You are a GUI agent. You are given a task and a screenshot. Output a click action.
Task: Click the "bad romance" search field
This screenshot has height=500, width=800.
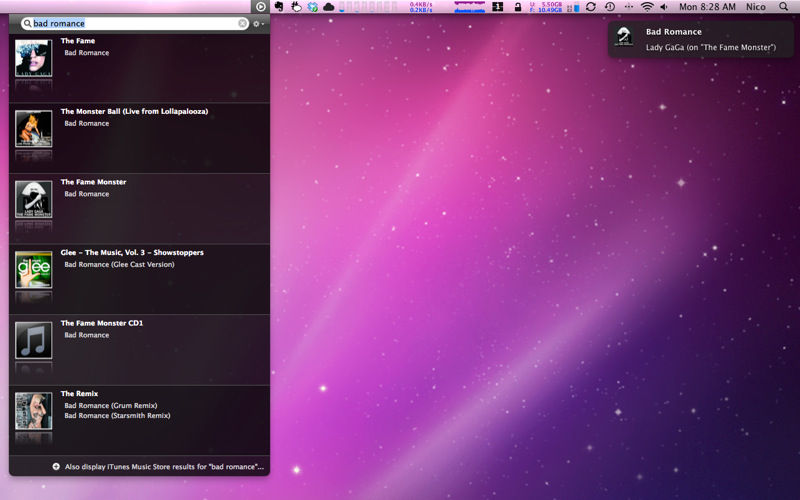coord(135,23)
